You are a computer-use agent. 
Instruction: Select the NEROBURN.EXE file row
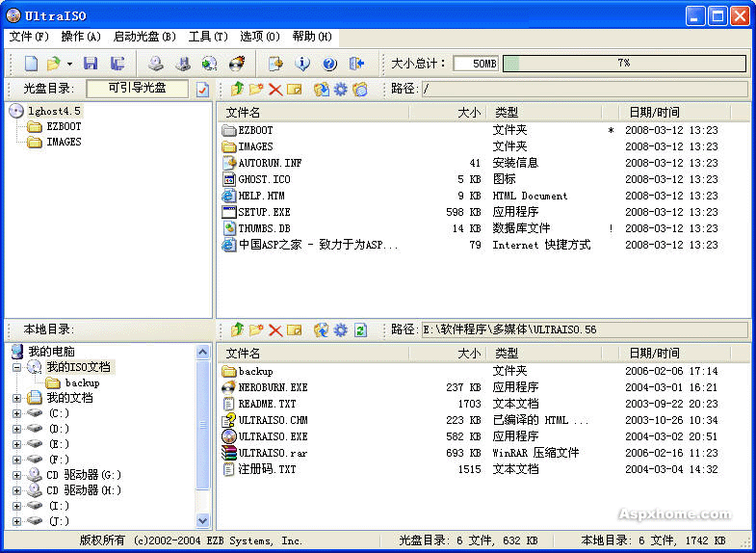(483, 387)
